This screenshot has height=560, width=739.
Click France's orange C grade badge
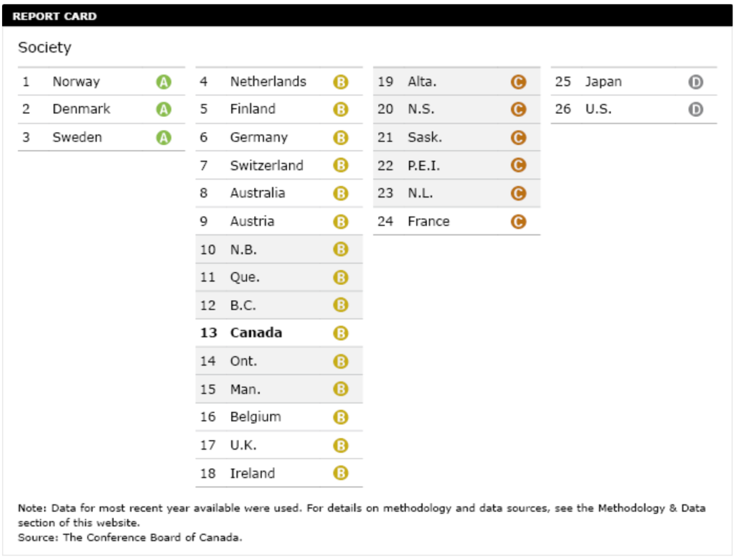pyautogui.click(x=517, y=222)
